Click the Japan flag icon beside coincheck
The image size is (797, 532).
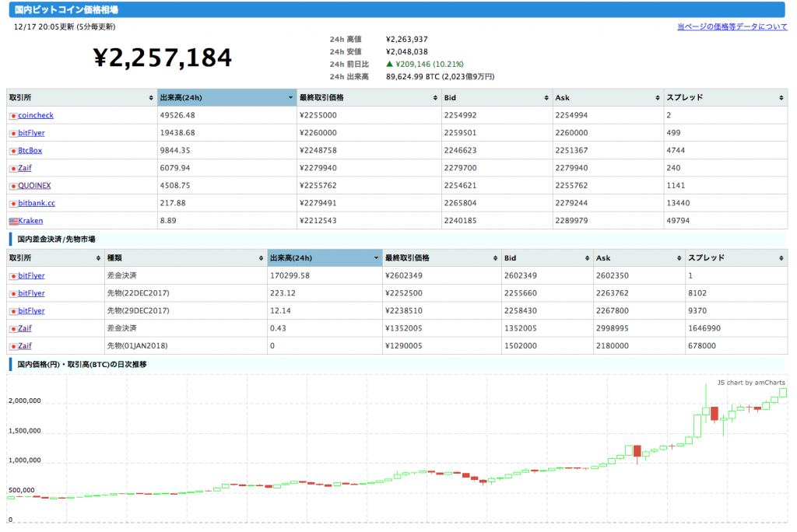point(13,116)
